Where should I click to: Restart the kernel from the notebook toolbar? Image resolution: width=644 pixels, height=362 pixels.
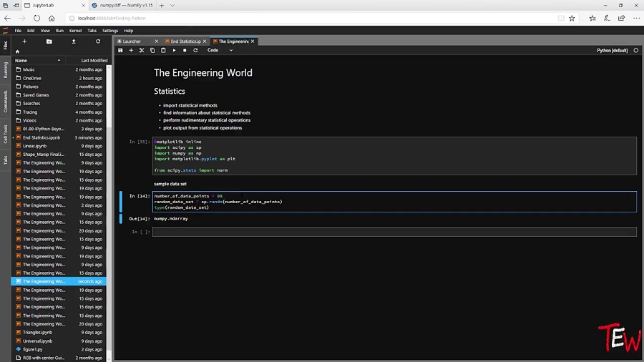(195, 51)
